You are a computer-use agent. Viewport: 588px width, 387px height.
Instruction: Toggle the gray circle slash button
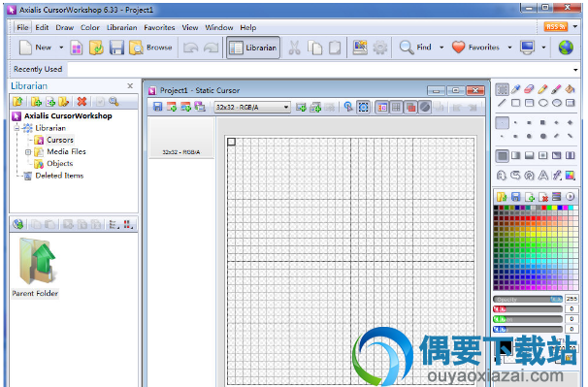425,108
